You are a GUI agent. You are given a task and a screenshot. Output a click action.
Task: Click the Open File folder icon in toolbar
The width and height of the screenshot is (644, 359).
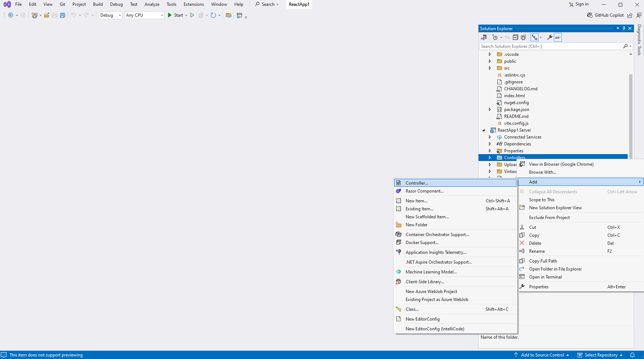pos(47,15)
